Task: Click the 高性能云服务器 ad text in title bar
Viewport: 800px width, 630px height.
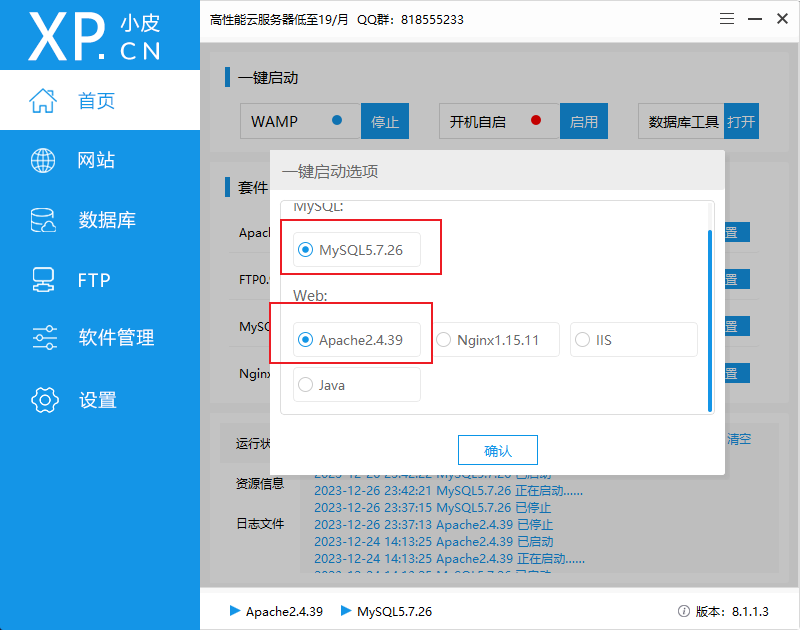Action: click(279, 19)
